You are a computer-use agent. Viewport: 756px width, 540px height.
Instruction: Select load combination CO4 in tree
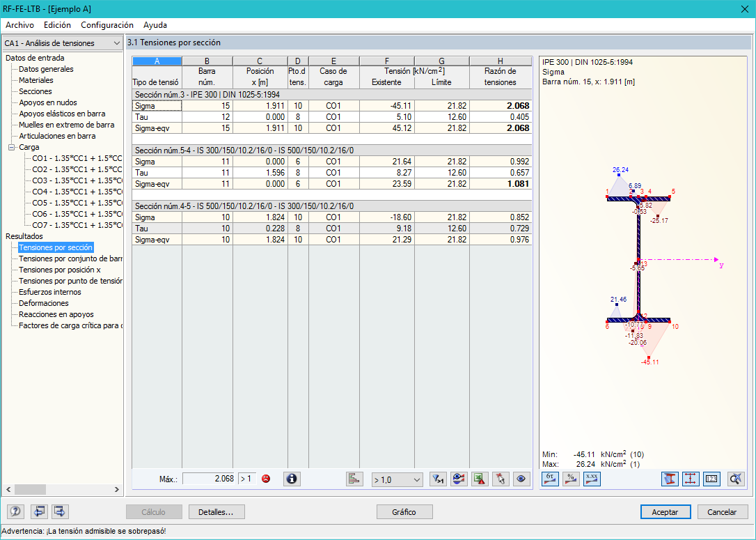coord(77,192)
